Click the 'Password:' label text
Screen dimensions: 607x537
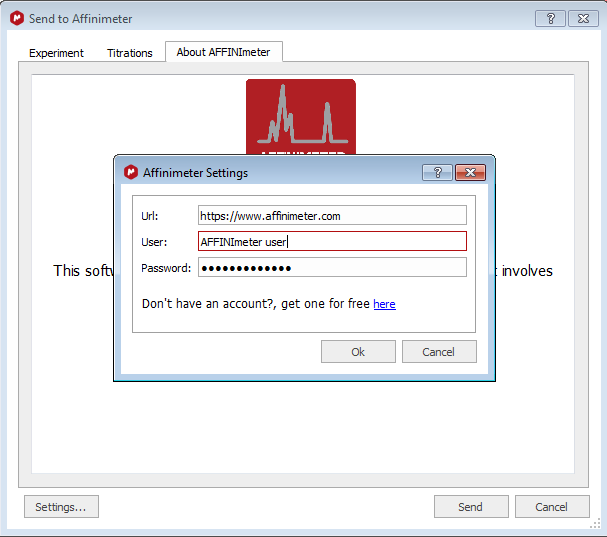click(x=166, y=268)
